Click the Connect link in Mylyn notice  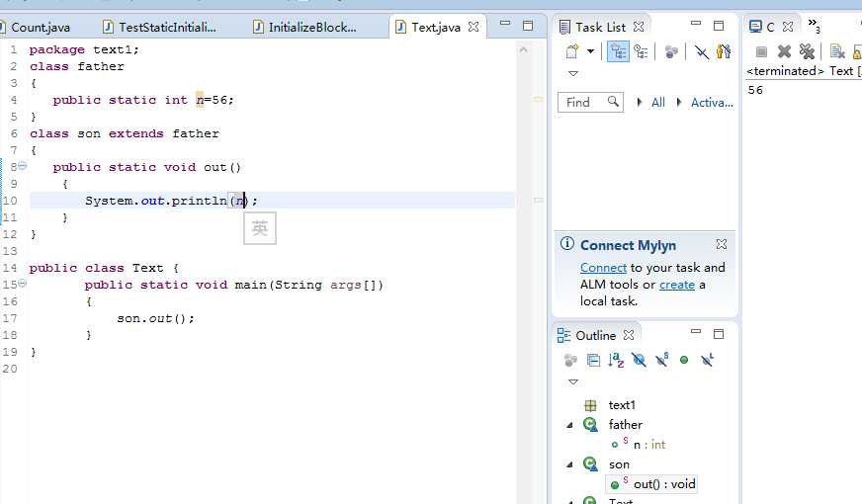603,268
